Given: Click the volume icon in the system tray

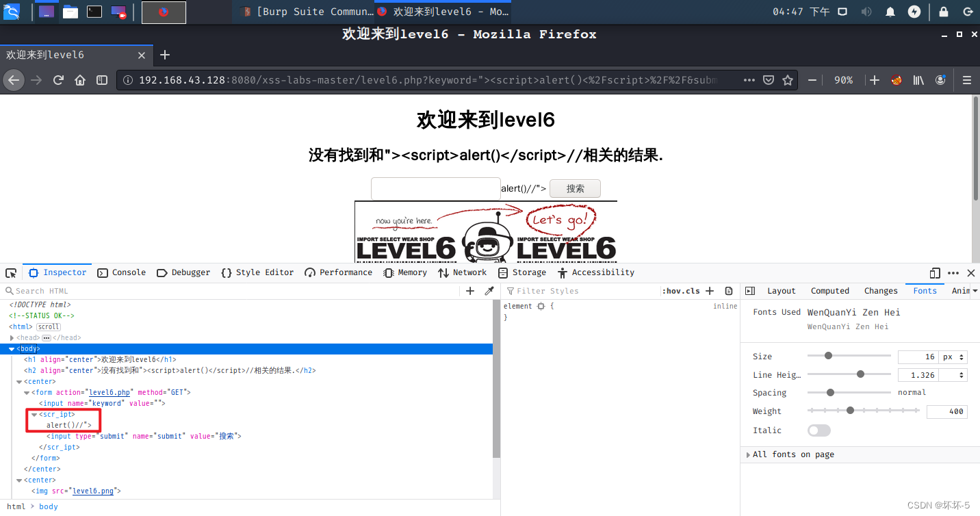Looking at the screenshot, I should 866,12.
